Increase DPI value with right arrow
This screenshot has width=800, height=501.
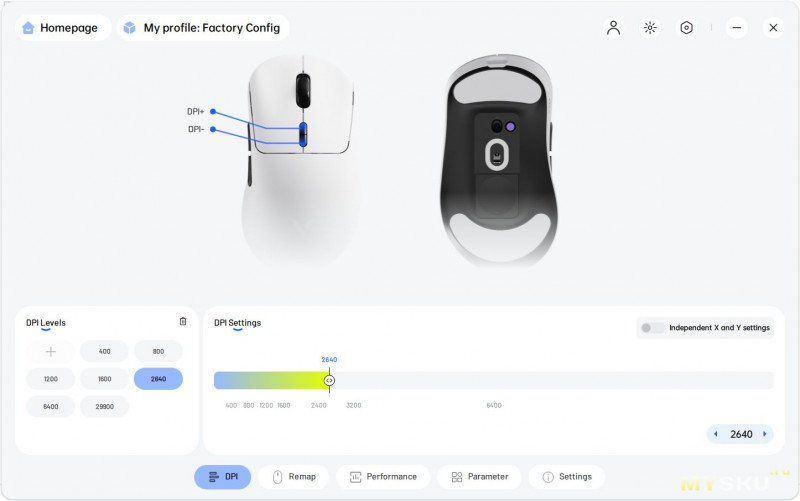(764, 434)
